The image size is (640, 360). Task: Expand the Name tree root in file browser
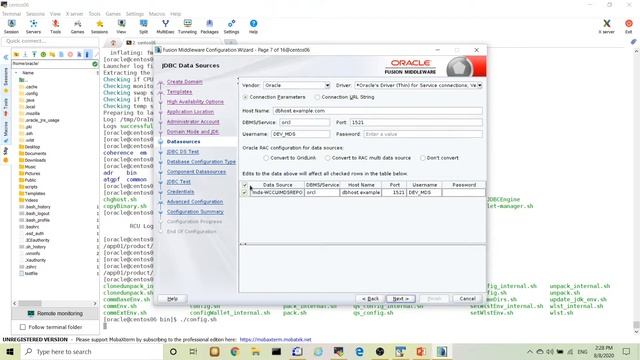click(16, 73)
